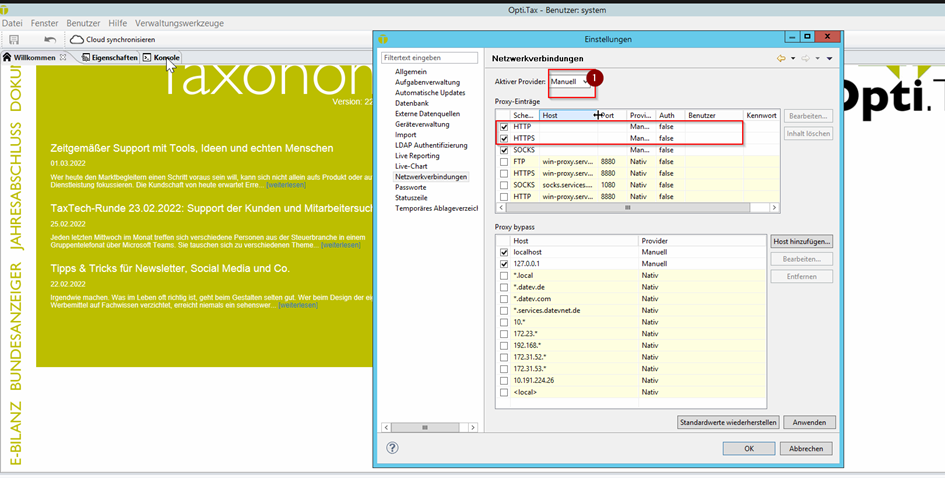
Task: Click Standardwerte wiederherstellen button
Action: (727, 423)
